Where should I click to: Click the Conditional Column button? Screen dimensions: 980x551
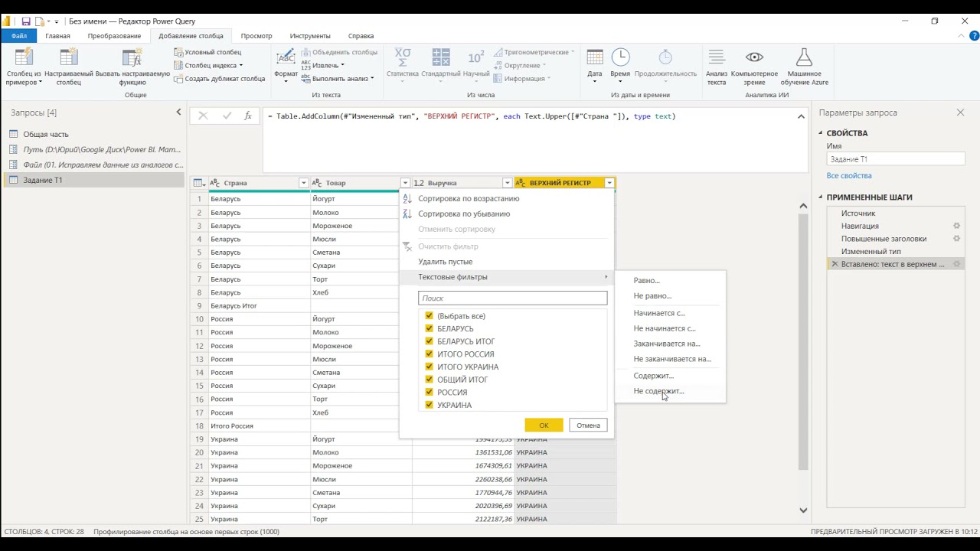(x=207, y=52)
